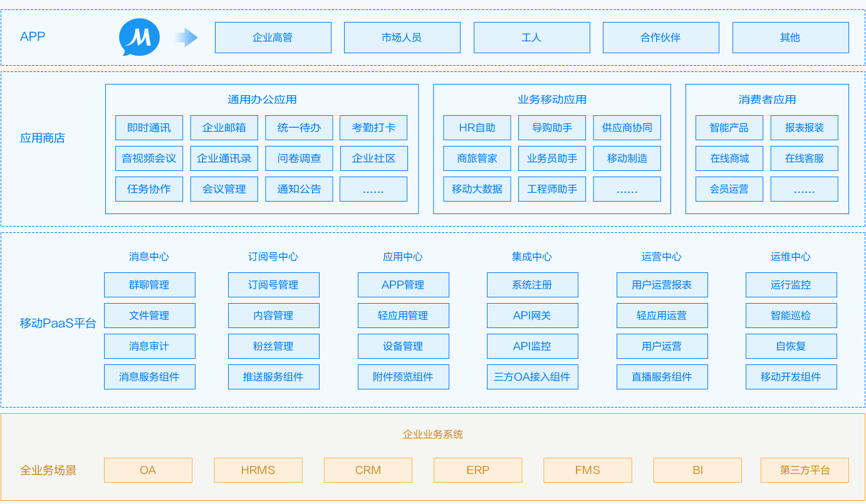This screenshot has width=866, height=504.
Task: Open the 导购助手 tile
Action: click(552, 128)
